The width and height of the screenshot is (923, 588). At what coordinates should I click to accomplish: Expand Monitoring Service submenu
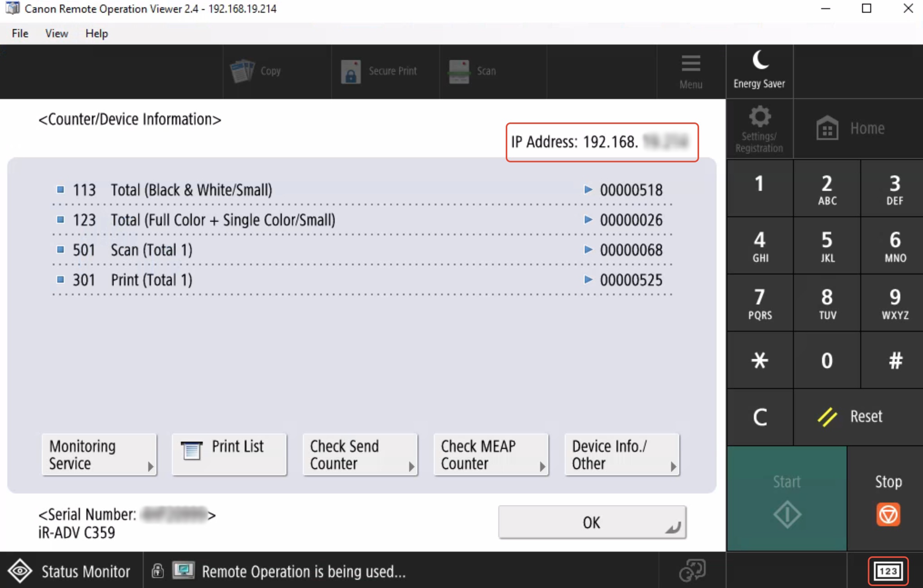tap(99, 455)
